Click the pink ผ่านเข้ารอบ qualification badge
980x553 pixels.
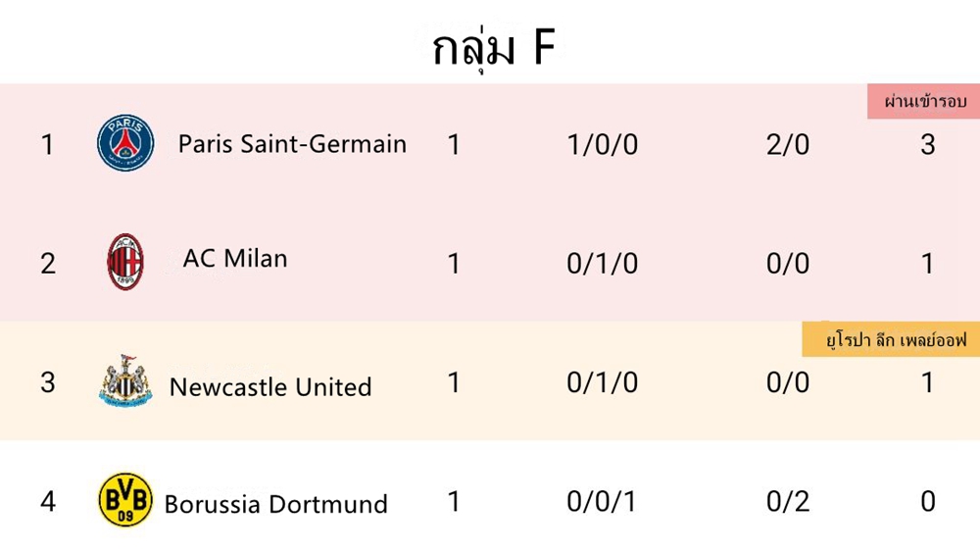tap(924, 101)
